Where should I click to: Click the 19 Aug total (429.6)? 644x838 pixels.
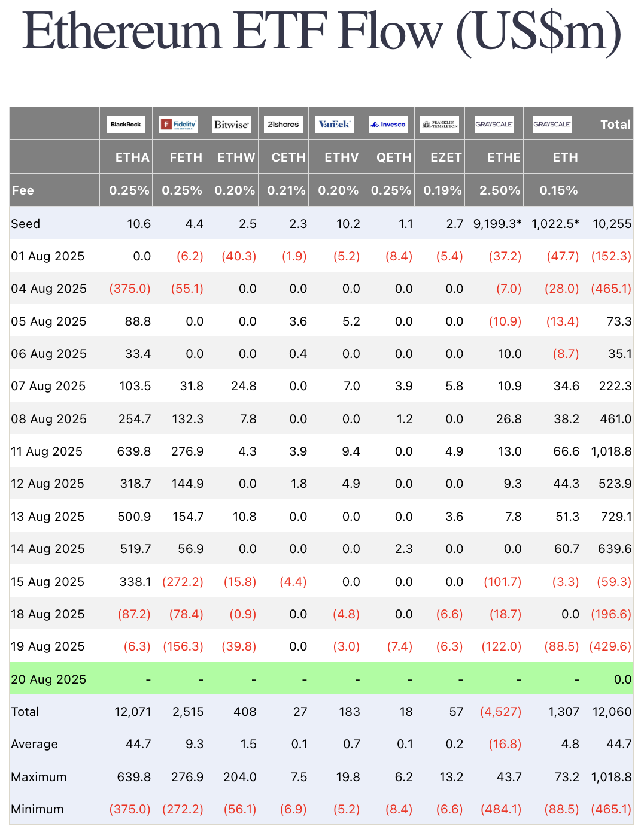click(x=611, y=646)
